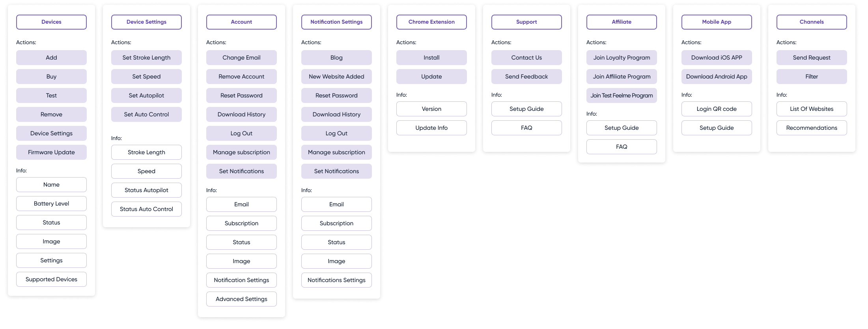
Task: Choose the Remove Account action
Action: (241, 77)
